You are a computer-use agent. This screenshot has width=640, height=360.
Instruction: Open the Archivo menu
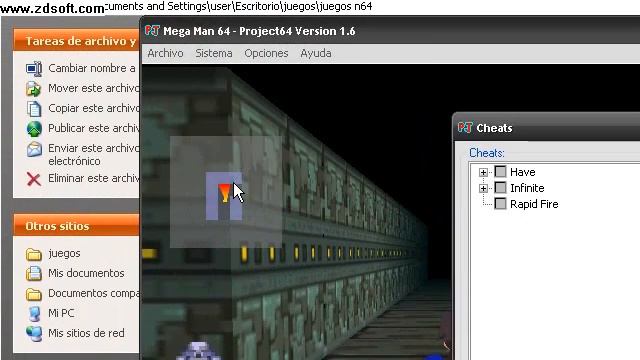165,53
